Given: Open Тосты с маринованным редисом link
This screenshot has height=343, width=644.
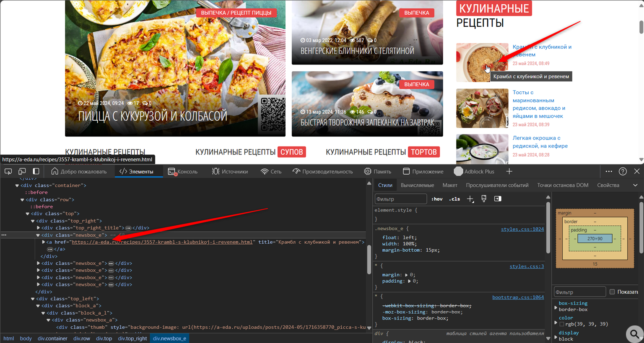Looking at the screenshot, I should click(539, 104).
